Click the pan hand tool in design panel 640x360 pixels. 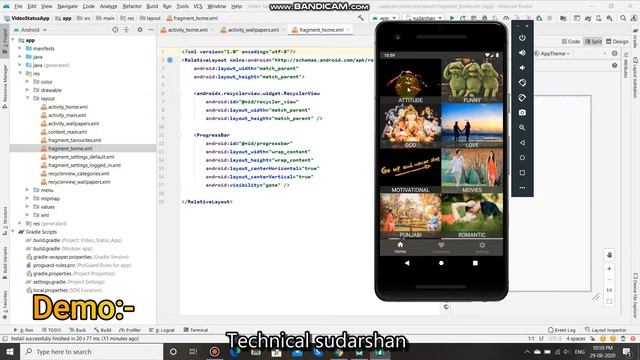609,255
